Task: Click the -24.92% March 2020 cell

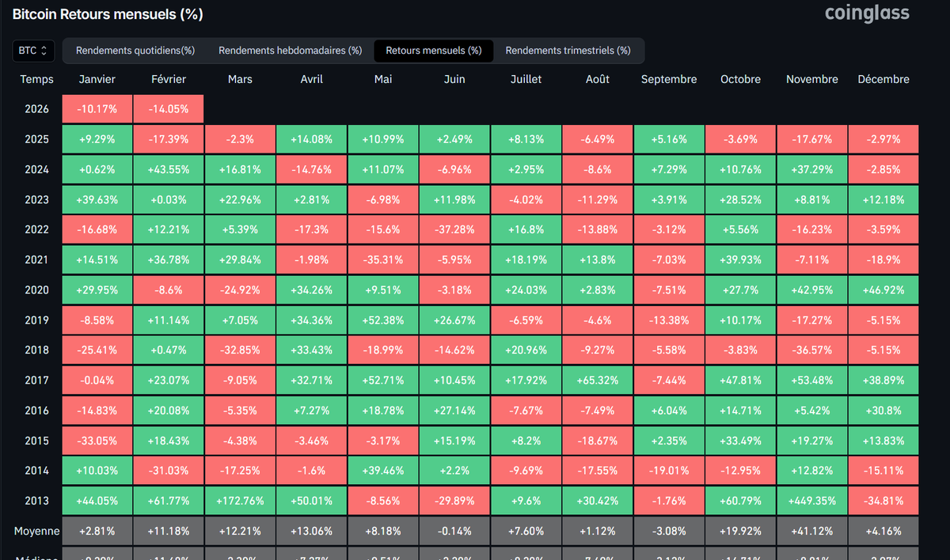Action: click(x=240, y=289)
